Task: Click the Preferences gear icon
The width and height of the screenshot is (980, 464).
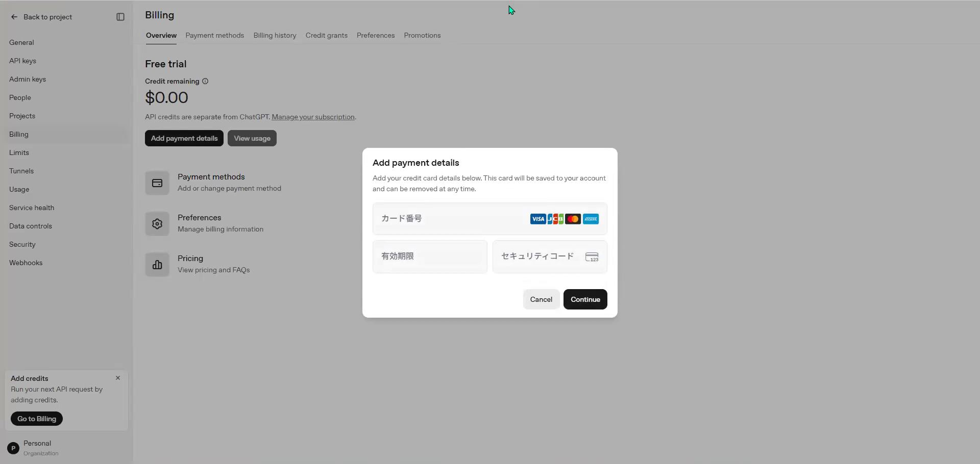Action: click(x=157, y=224)
